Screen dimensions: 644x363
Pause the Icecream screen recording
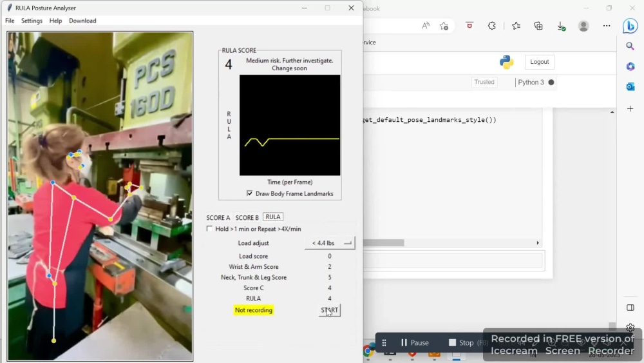[x=415, y=342]
